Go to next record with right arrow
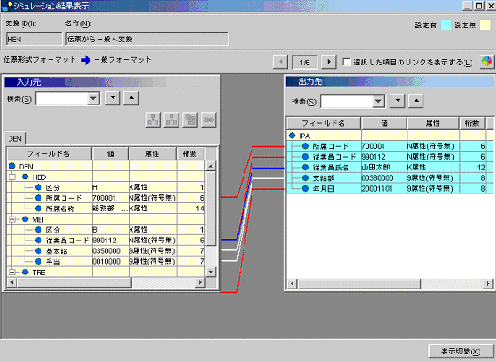This screenshot has width=496, height=362. tap(329, 62)
